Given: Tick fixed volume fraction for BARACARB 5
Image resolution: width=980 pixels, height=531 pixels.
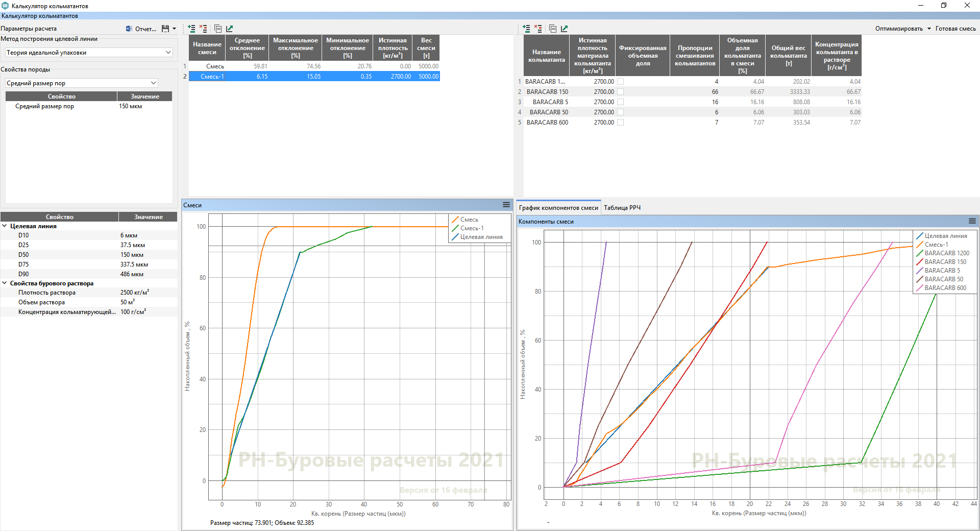Looking at the screenshot, I should (620, 102).
